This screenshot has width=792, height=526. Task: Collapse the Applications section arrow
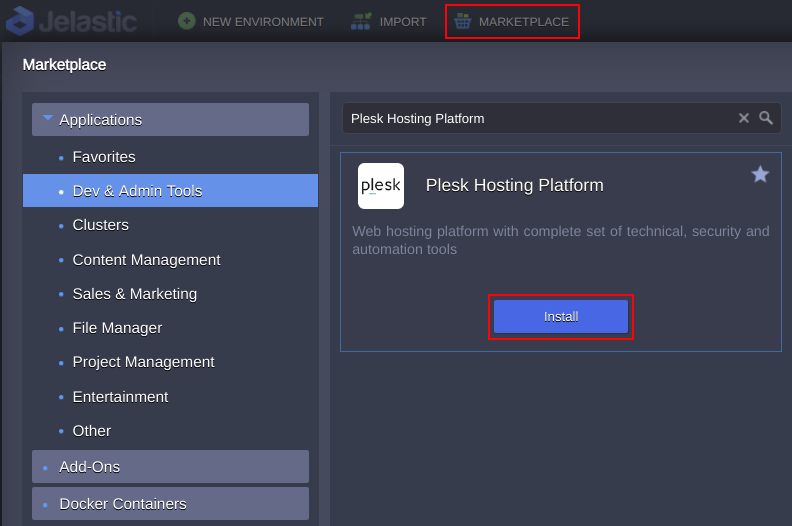click(48, 118)
